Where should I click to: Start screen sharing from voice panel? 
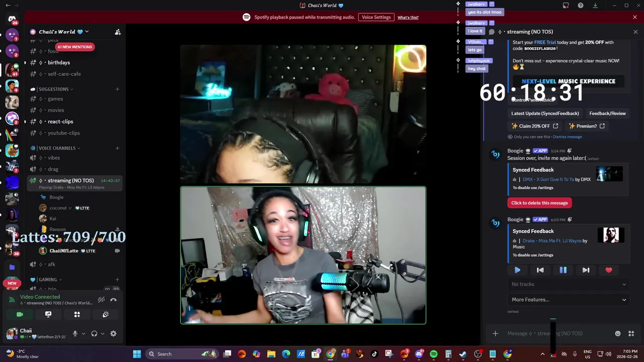click(x=48, y=314)
